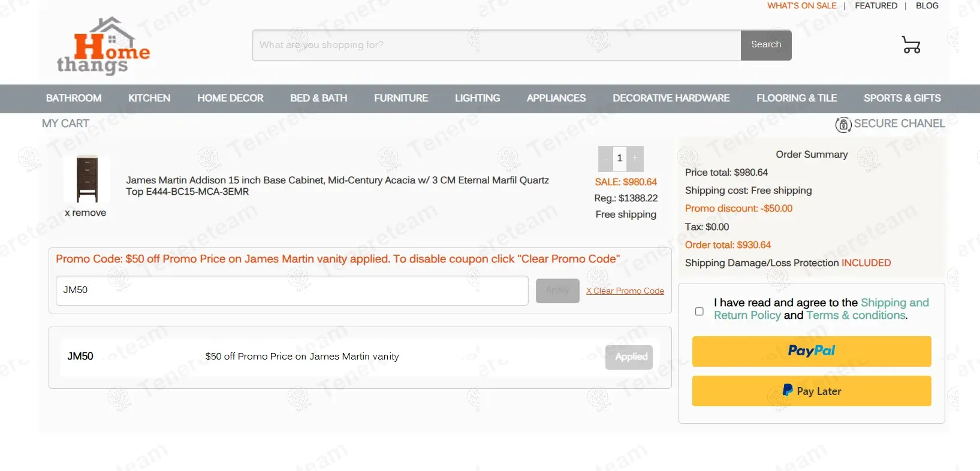Click the Reg.: $1388.22 price
980x471 pixels.
(626, 198)
